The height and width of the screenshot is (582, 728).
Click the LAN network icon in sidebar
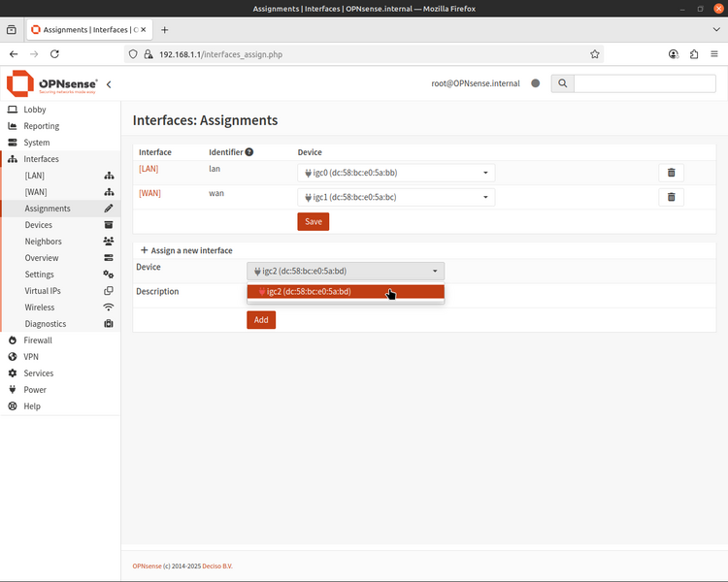[109, 176]
